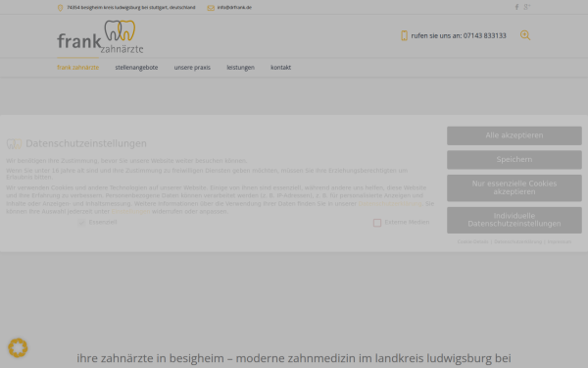Open the Datenschutzerklärung link in paragraph
This screenshot has height=368, width=588.
click(390, 203)
